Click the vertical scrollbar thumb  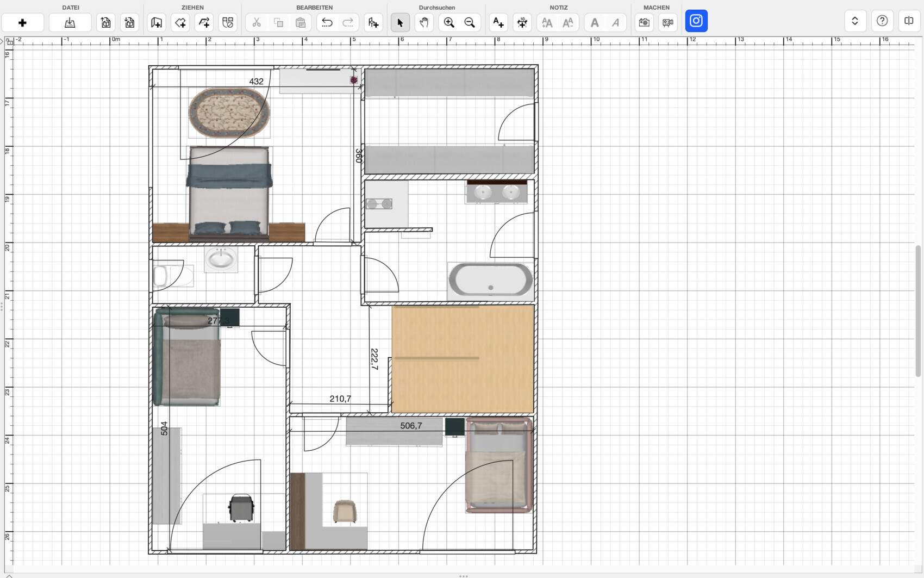[x=918, y=310]
